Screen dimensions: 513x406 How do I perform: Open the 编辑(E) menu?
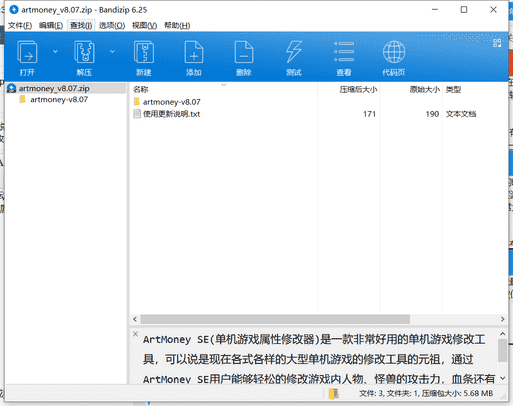pyautogui.click(x=51, y=25)
